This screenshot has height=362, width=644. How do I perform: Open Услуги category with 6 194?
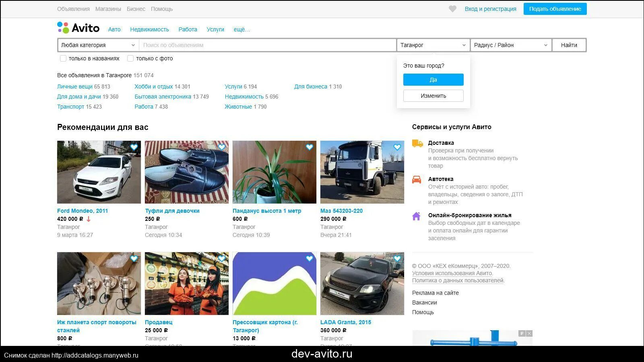pyautogui.click(x=233, y=86)
